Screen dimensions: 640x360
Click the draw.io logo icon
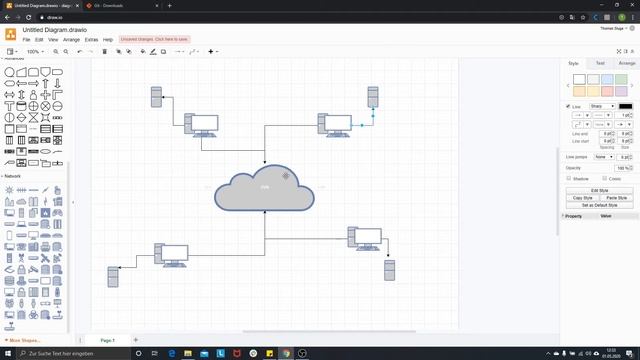[11, 34]
